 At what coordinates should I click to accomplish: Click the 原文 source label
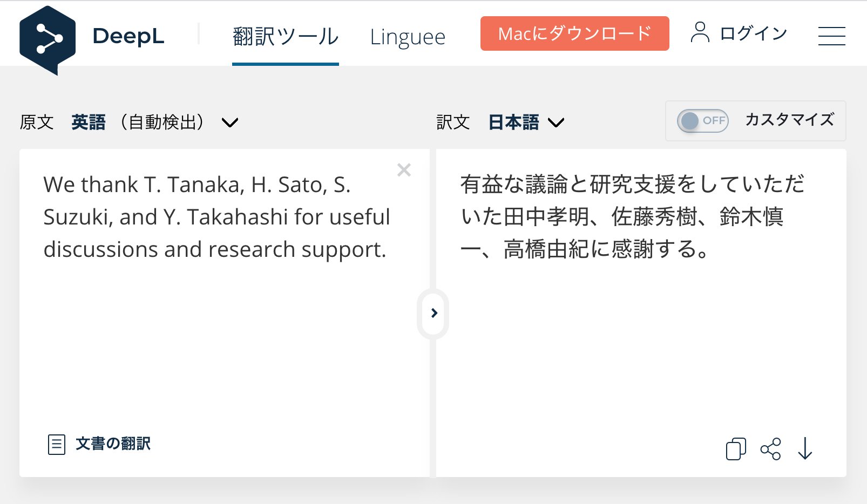37,122
